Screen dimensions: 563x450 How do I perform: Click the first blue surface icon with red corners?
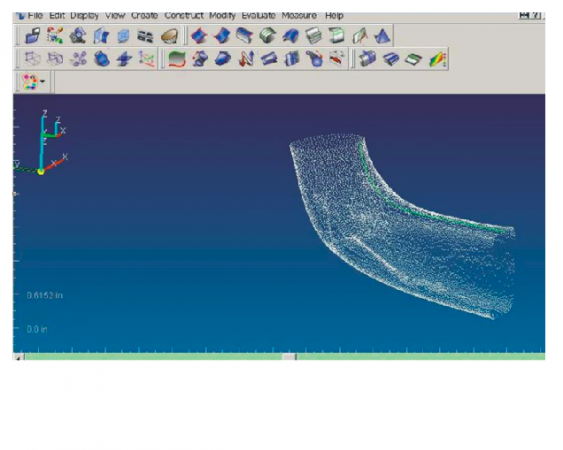point(199,36)
